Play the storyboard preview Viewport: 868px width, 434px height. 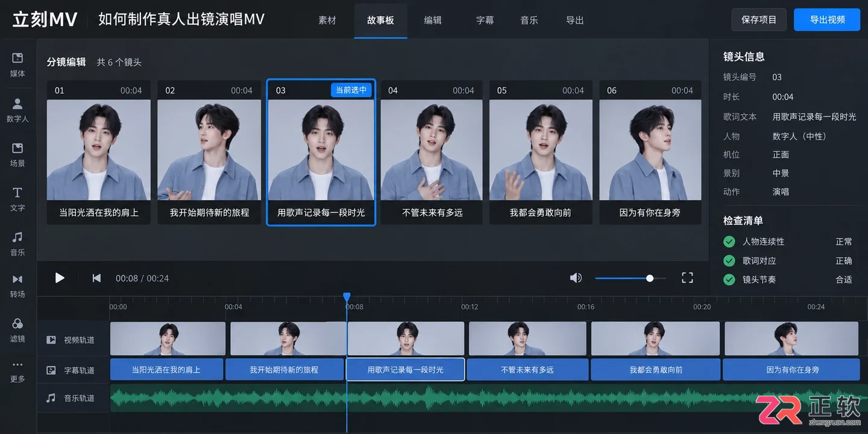coord(60,278)
